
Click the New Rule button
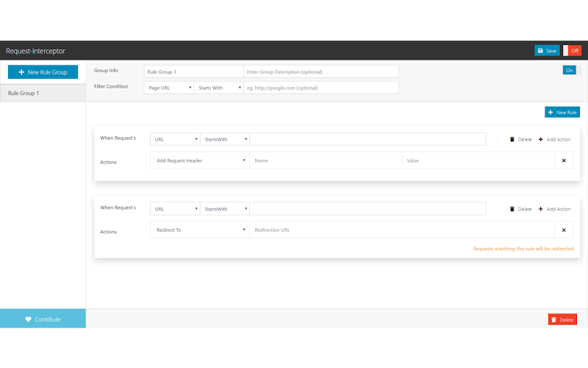pos(562,113)
